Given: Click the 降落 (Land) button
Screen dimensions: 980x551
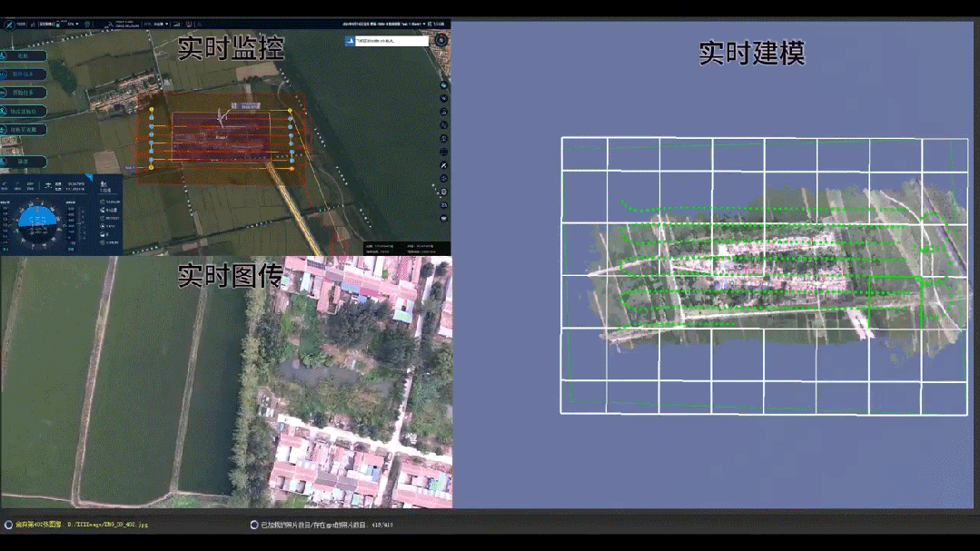Looking at the screenshot, I should (25, 161).
